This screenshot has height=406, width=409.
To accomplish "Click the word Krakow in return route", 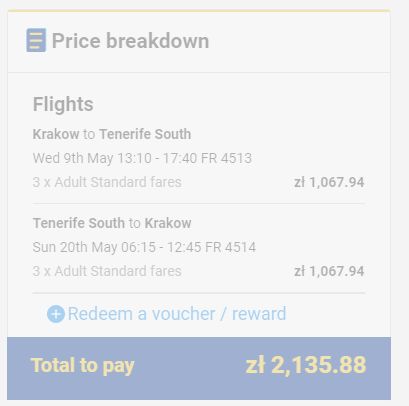I will 168,223.
